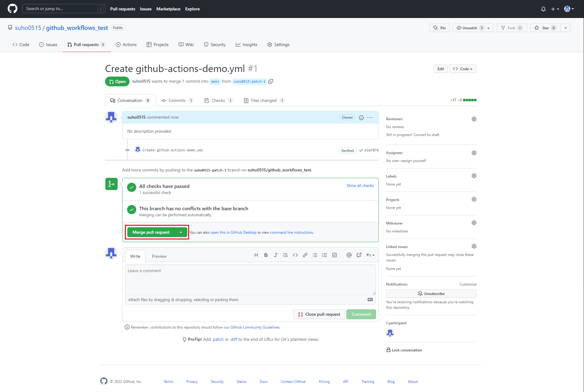
Task: Apply italic formatting in comment
Action: [276, 255]
